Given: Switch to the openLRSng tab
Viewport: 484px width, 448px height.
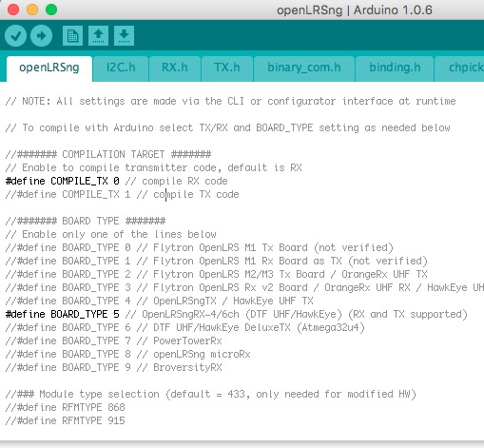Looking at the screenshot, I should pos(49,68).
